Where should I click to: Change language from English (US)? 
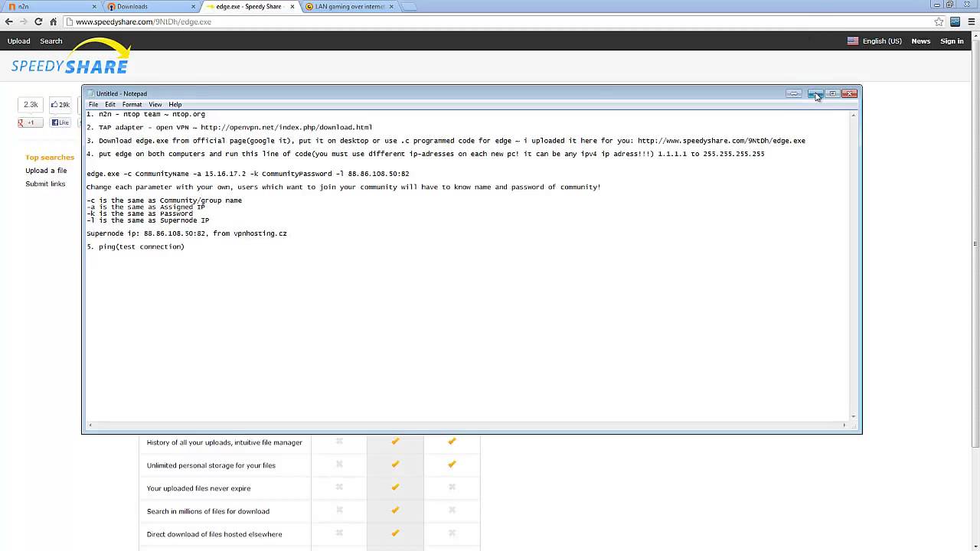[881, 41]
